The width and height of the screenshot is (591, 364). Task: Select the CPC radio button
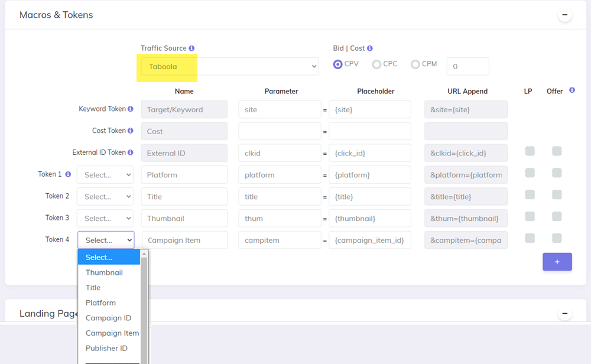[x=376, y=64]
